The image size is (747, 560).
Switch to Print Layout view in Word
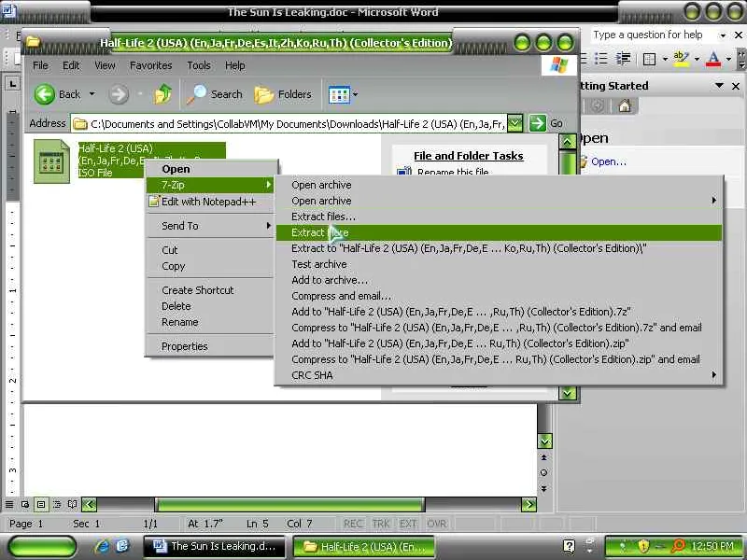(x=41, y=504)
